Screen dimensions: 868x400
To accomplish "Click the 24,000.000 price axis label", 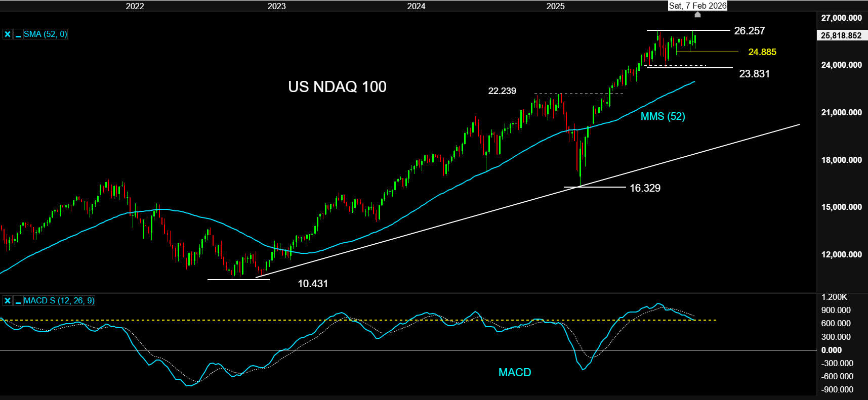I will click(841, 65).
